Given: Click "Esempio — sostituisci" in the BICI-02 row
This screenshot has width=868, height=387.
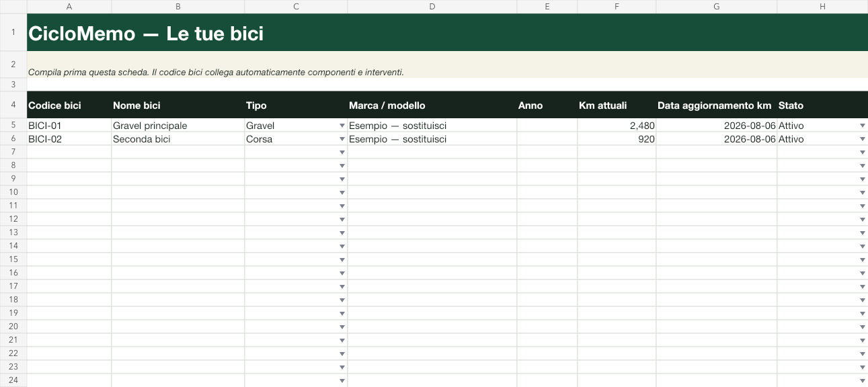Looking at the screenshot, I should click(x=432, y=139).
